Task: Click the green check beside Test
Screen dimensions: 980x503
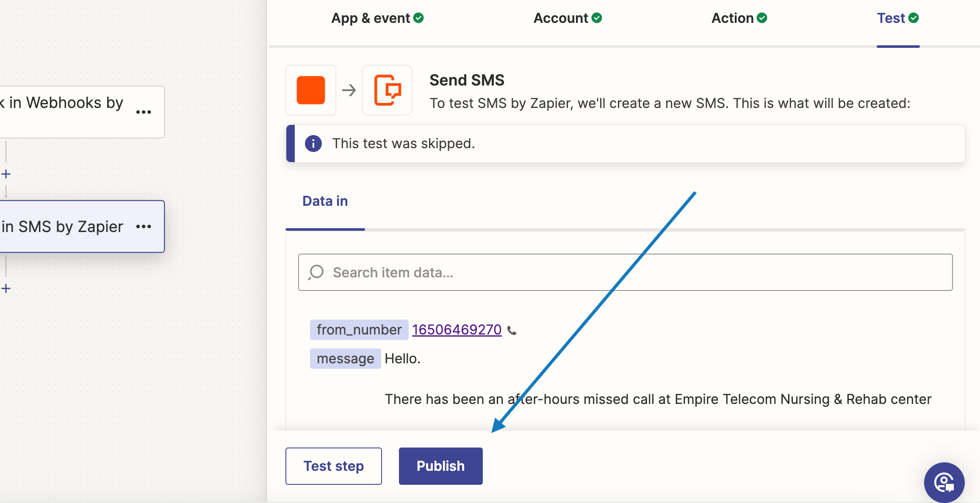Action: (x=914, y=18)
